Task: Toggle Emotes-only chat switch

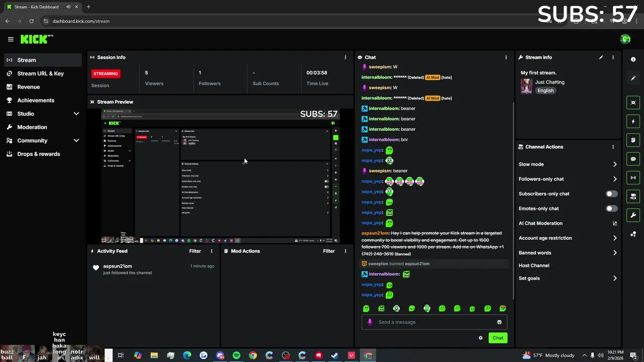Action: pyautogui.click(x=611, y=209)
